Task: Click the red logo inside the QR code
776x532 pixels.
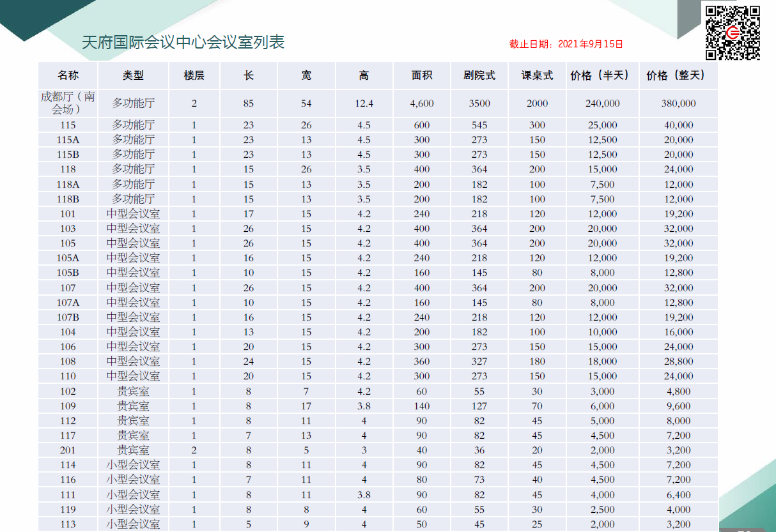Action: (733, 33)
